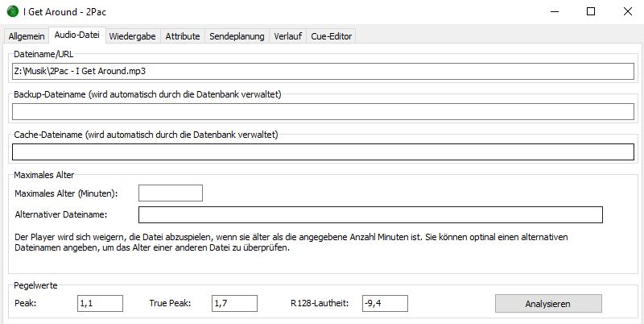Focus the Backup-Dateiname field
644x324 pixels.
324,111
